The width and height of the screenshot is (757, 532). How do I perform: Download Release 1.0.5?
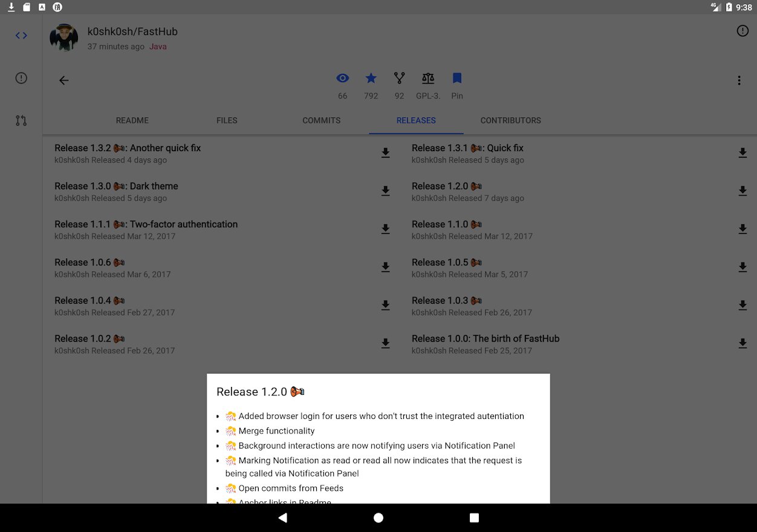(x=742, y=267)
